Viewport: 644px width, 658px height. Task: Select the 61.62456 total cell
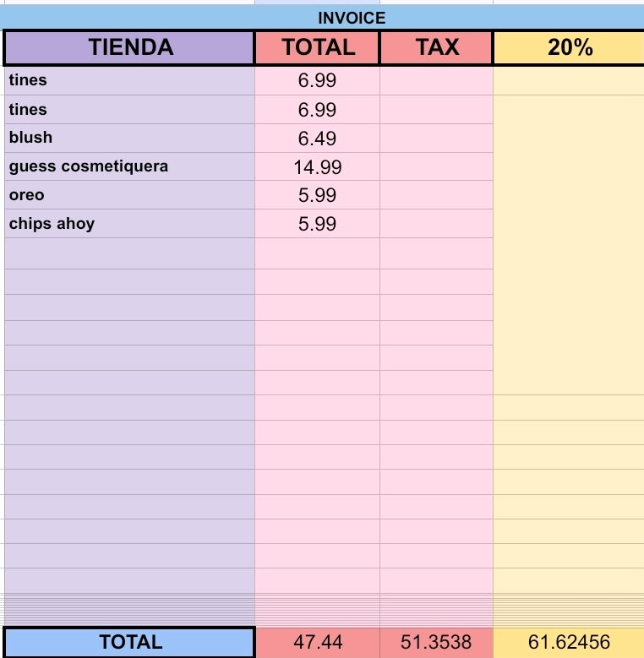click(569, 642)
